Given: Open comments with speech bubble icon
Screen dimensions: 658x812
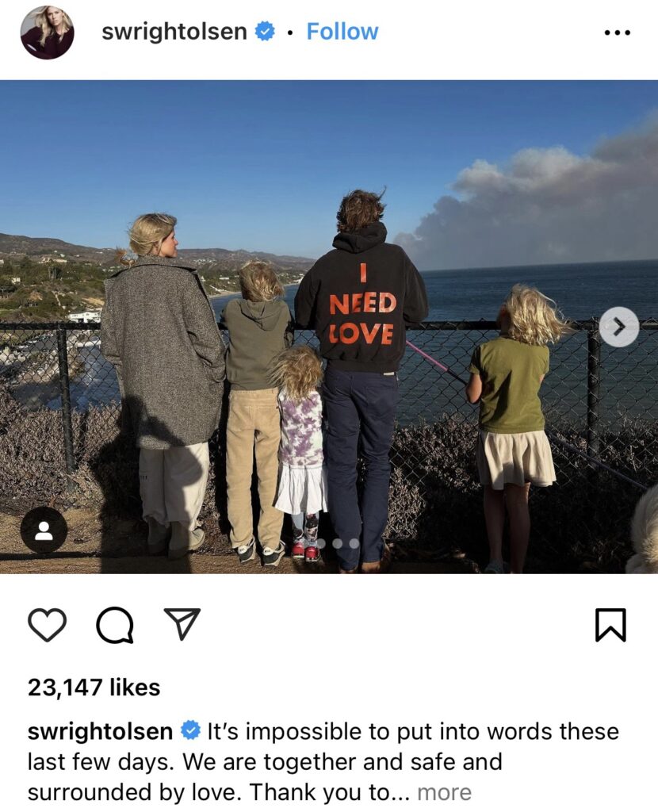Looking at the screenshot, I should point(115,625).
